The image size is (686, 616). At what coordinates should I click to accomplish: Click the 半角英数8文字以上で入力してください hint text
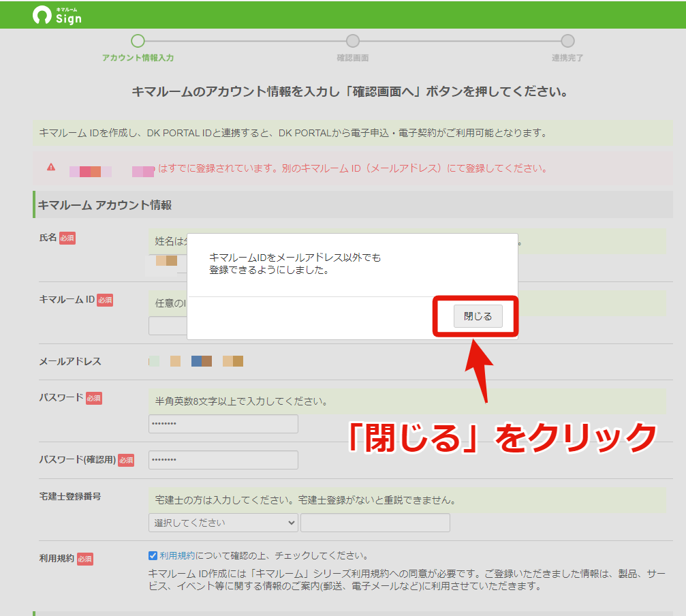point(242,401)
